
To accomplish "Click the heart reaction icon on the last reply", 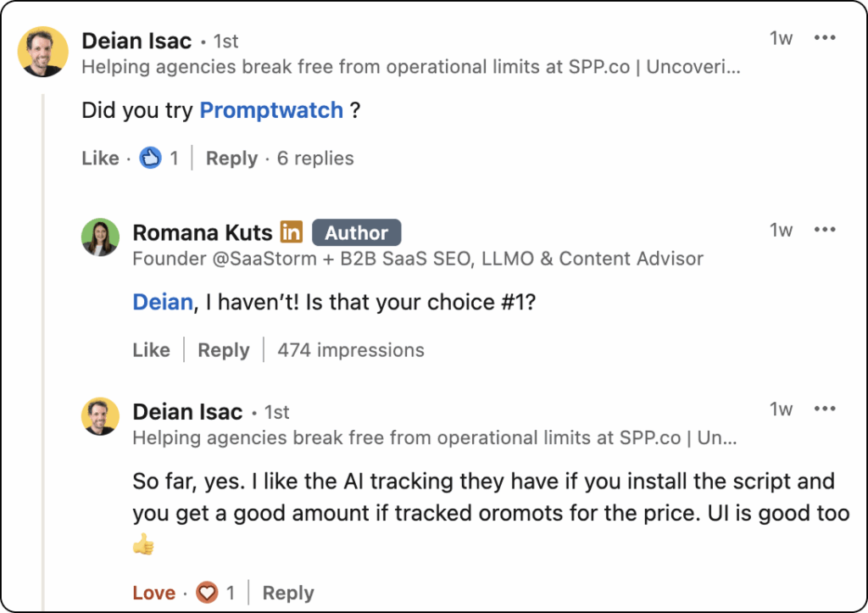I will coord(207,593).
